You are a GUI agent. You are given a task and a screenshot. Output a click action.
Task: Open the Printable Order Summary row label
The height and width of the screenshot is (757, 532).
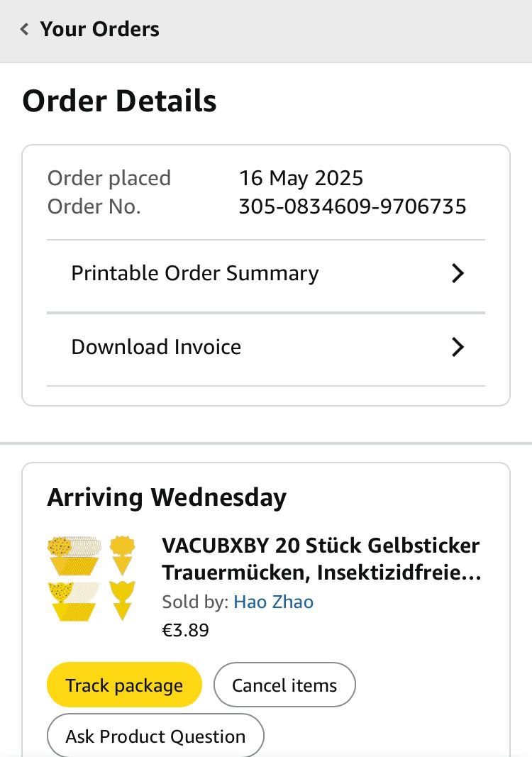[x=194, y=274]
